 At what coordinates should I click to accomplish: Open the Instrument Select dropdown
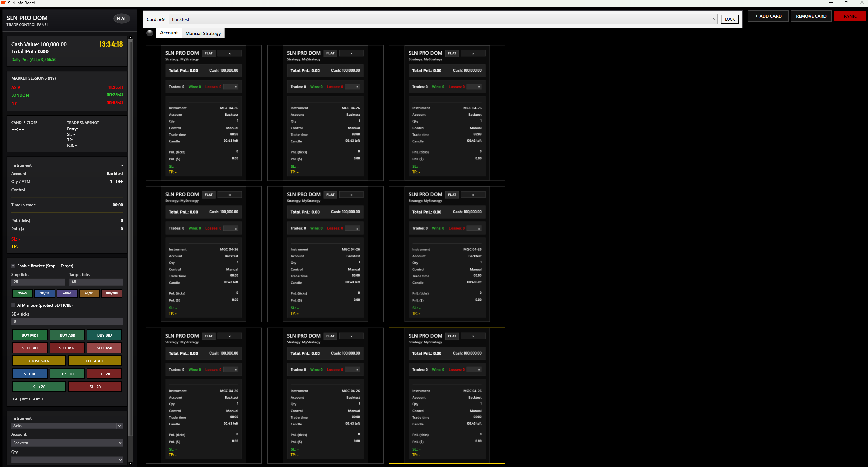coord(119,426)
